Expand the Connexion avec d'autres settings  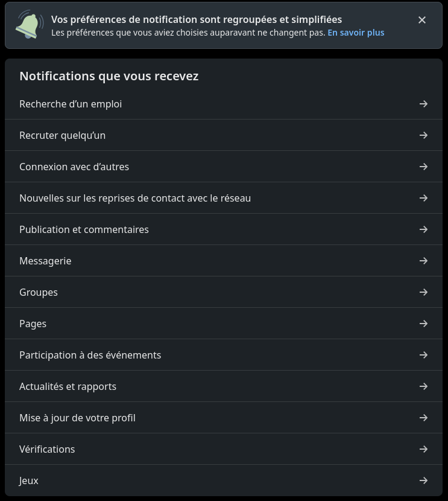tap(224, 167)
